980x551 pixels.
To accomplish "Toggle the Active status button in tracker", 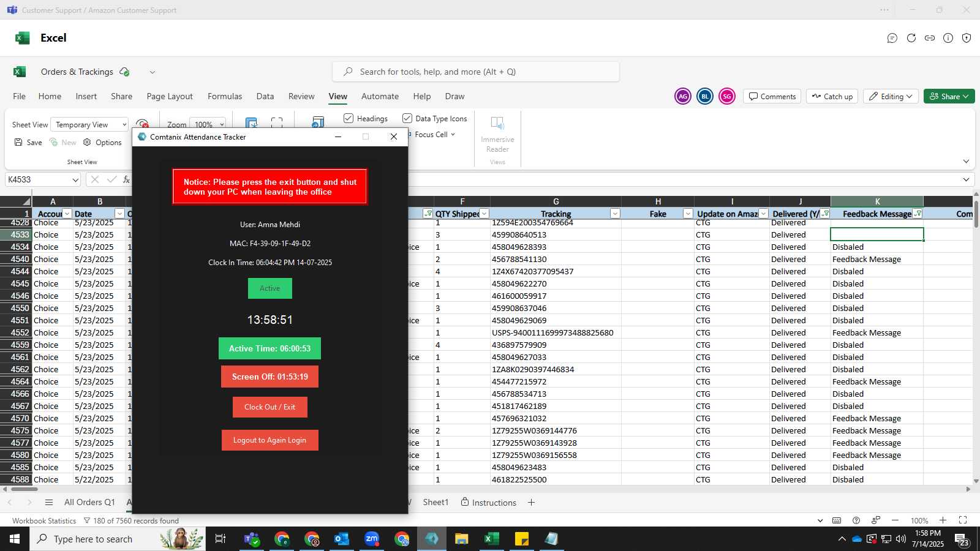I will [x=269, y=288].
